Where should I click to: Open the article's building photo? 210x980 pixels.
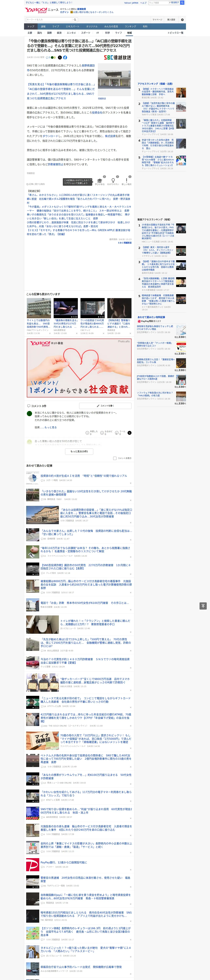click(x=114, y=80)
